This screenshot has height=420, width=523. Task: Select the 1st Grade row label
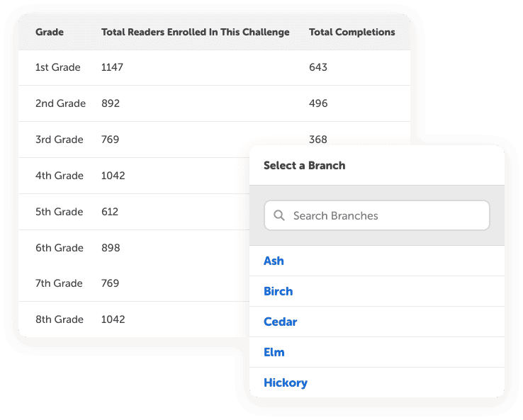[x=58, y=67]
